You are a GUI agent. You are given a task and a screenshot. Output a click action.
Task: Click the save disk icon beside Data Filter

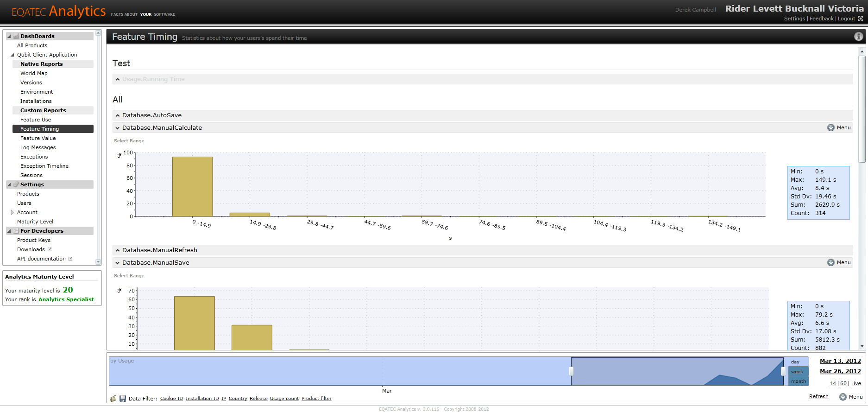(123, 399)
